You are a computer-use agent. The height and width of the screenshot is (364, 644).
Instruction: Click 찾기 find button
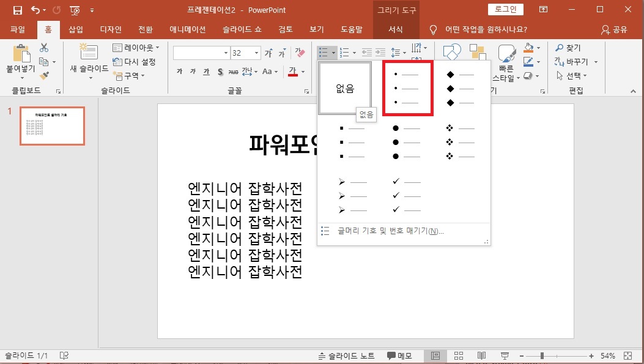[x=568, y=48]
